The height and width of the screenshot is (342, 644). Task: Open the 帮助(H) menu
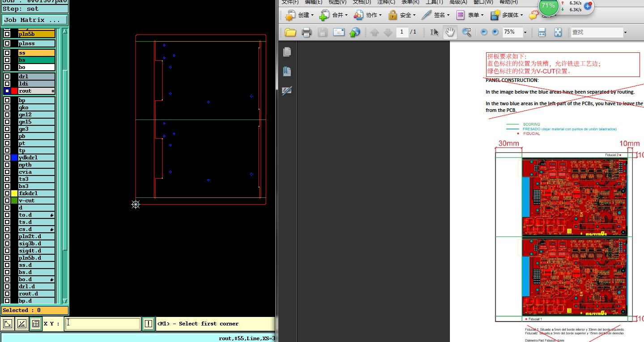(x=508, y=2)
